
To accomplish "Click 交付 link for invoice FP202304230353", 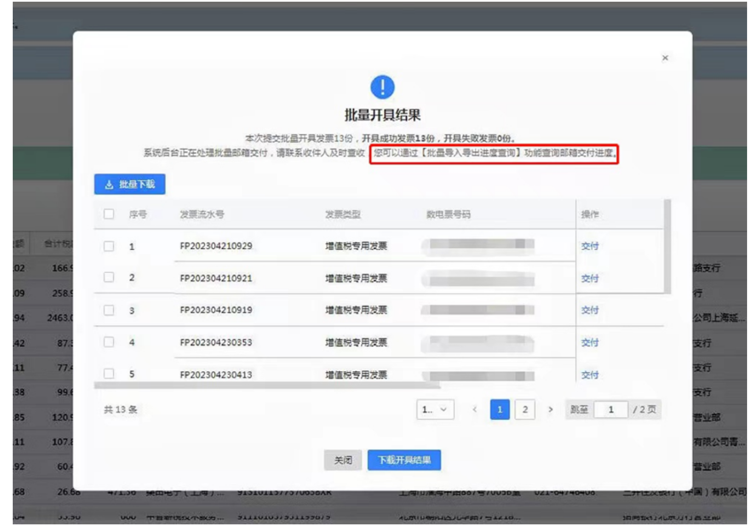I will click(x=590, y=342).
